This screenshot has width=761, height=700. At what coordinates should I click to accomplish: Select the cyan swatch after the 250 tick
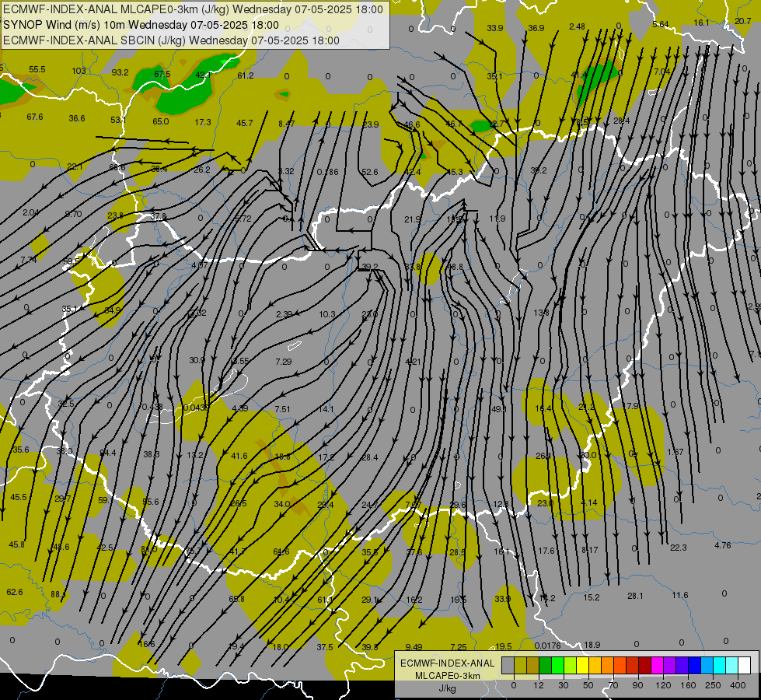[x=719, y=665]
